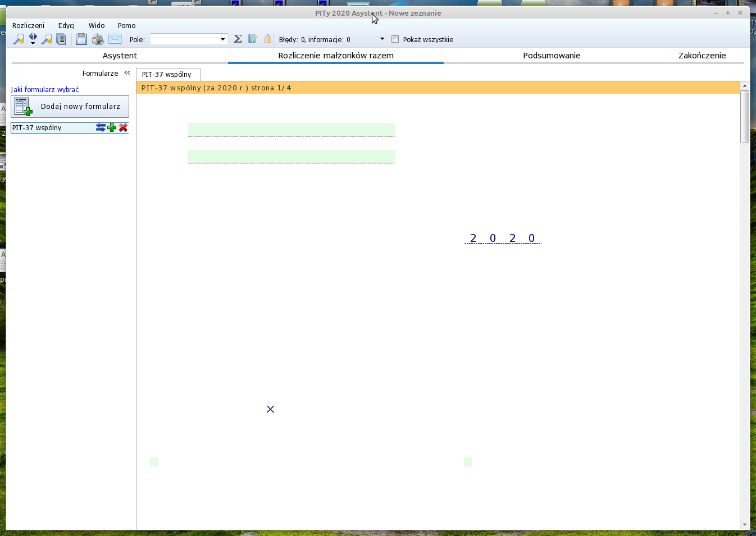Click the X-marked checkbox on the form

pyautogui.click(x=270, y=409)
